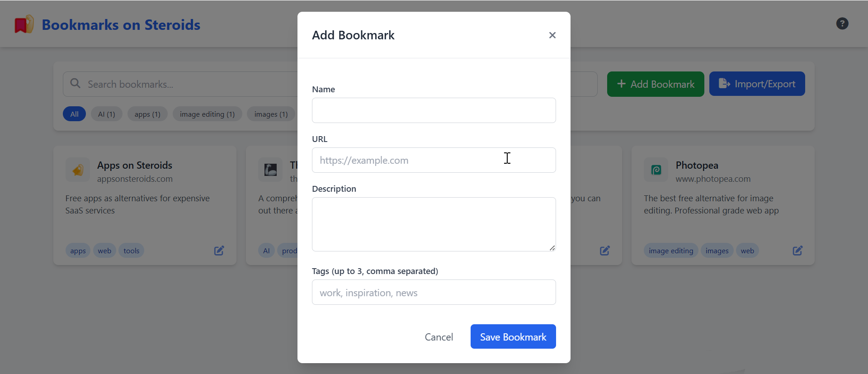
Task: Click the search magnifier icon
Action: point(75,84)
